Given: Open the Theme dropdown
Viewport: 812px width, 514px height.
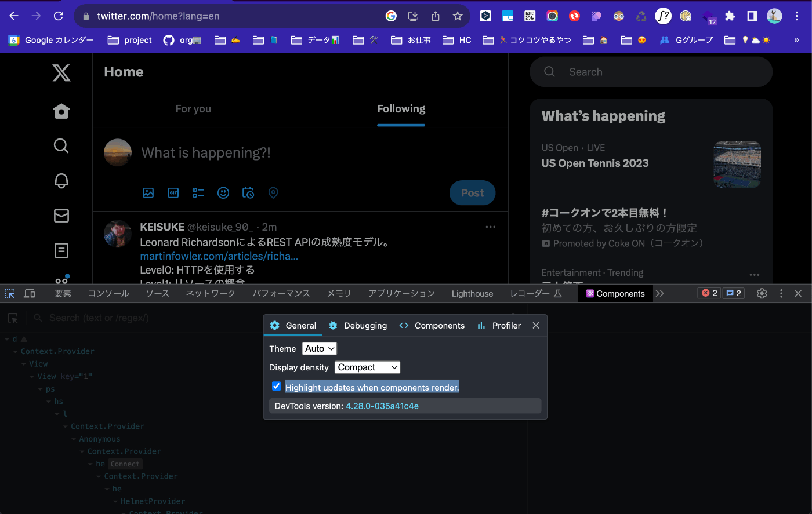Looking at the screenshot, I should pyautogui.click(x=320, y=348).
